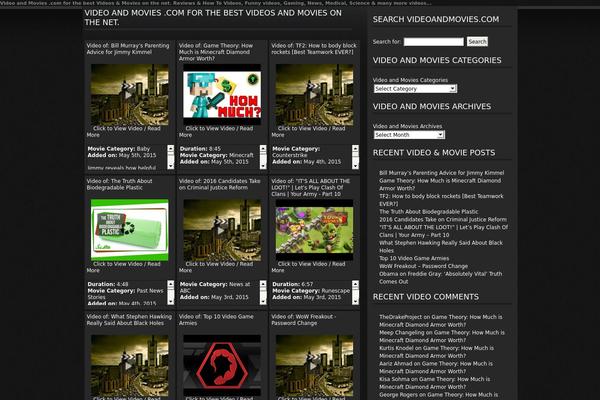Click scroll down arrow in Minecraft video info box
This screenshot has height=400, width=600.
point(263,166)
